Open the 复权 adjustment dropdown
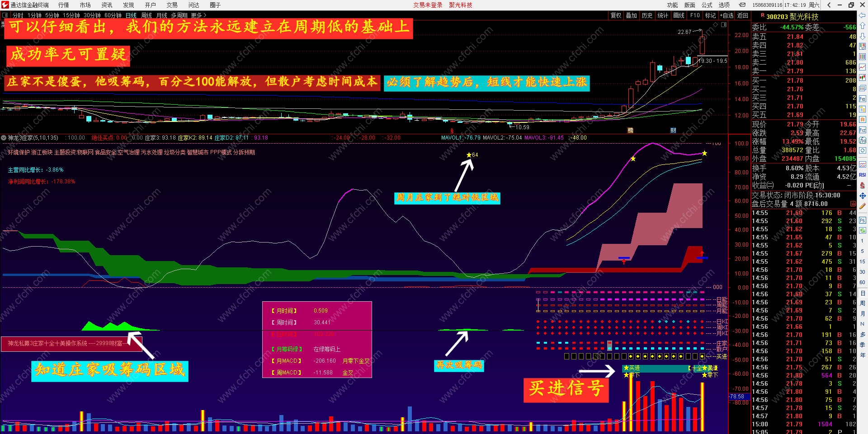The height and width of the screenshot is (434, 868). pos(616,15)
